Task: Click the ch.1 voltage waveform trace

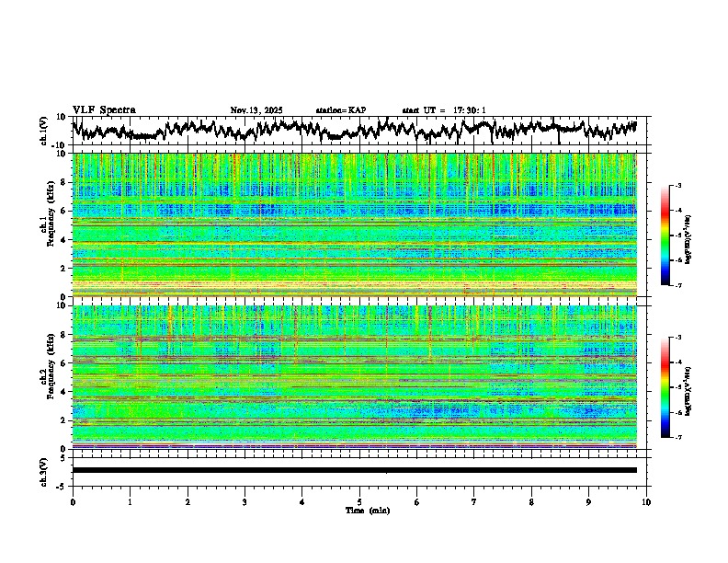Action: pos(354,130)
